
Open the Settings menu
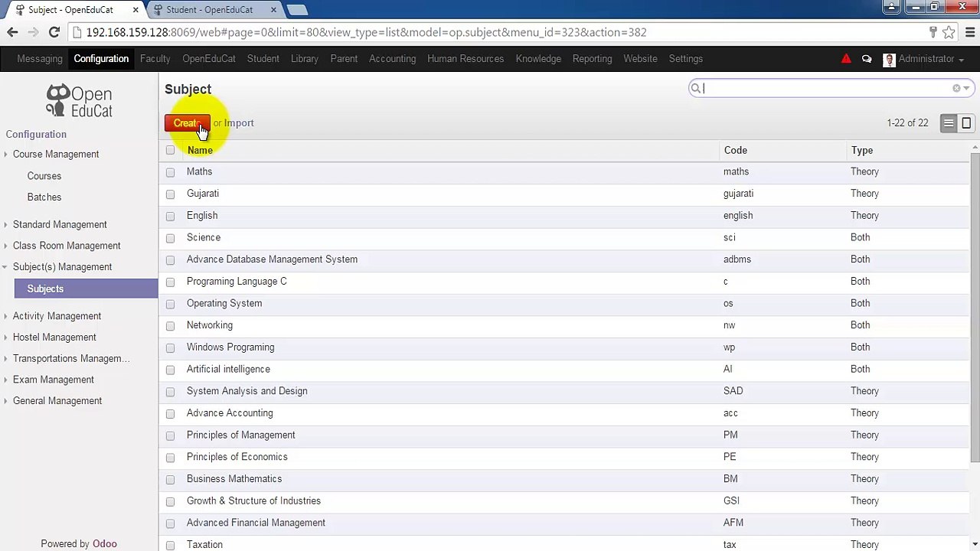click(686, 59)
